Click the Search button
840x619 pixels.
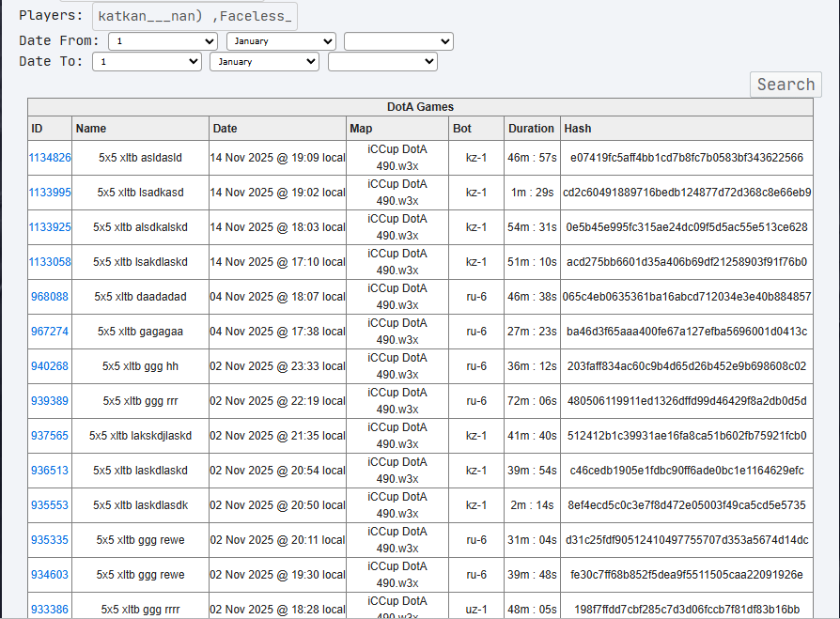(786, 85)
